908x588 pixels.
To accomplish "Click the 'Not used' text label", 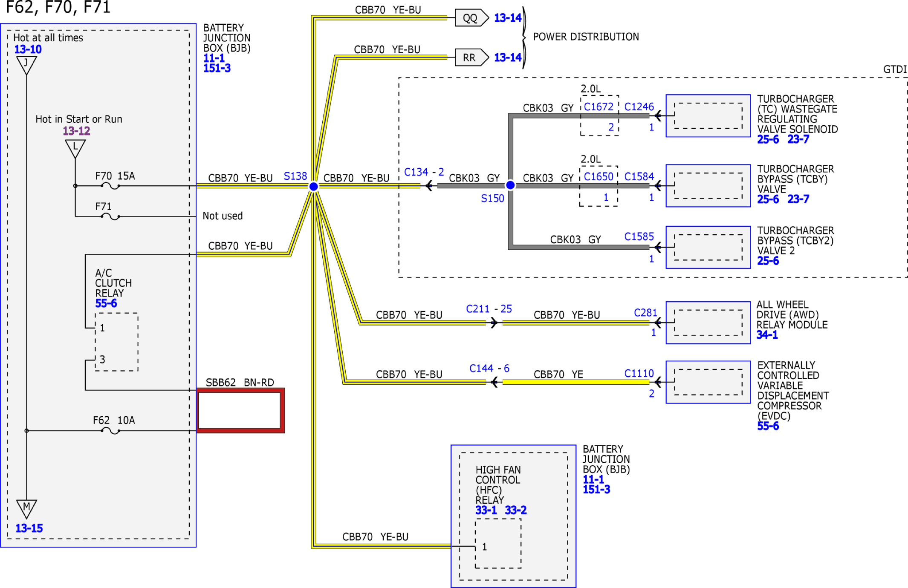I will tap(223, 216).
